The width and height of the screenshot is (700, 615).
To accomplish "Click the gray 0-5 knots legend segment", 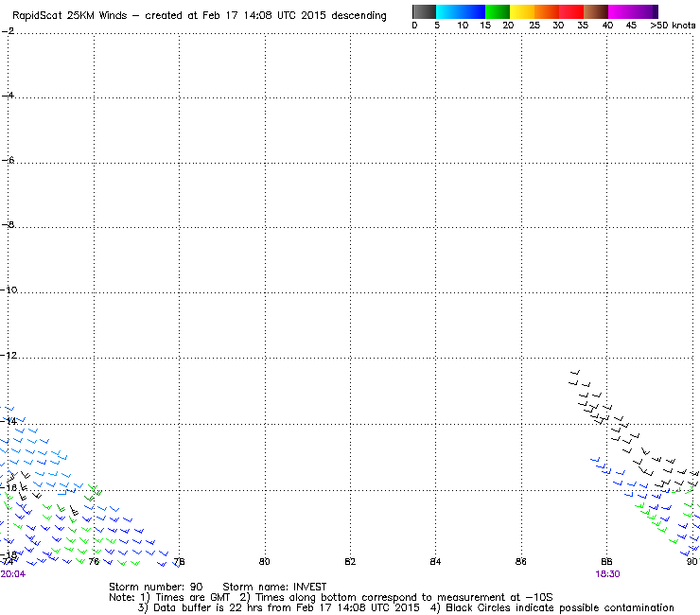I will (x=424, y=11).
